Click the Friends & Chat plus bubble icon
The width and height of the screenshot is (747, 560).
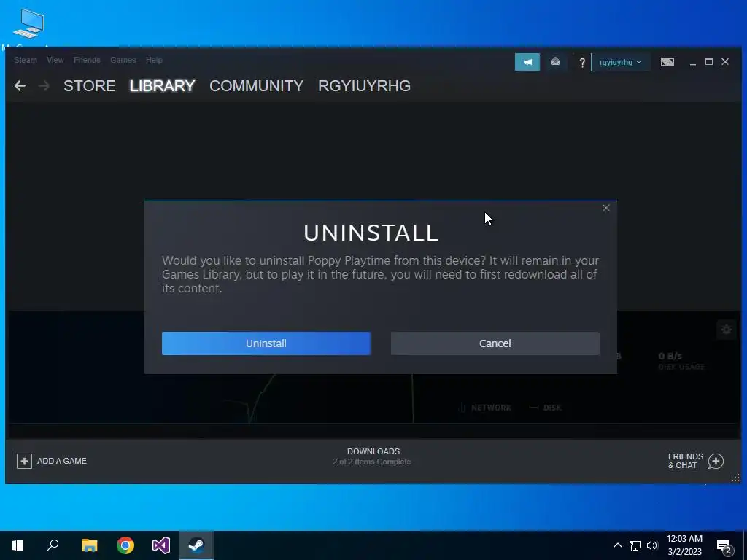point(716,461)
